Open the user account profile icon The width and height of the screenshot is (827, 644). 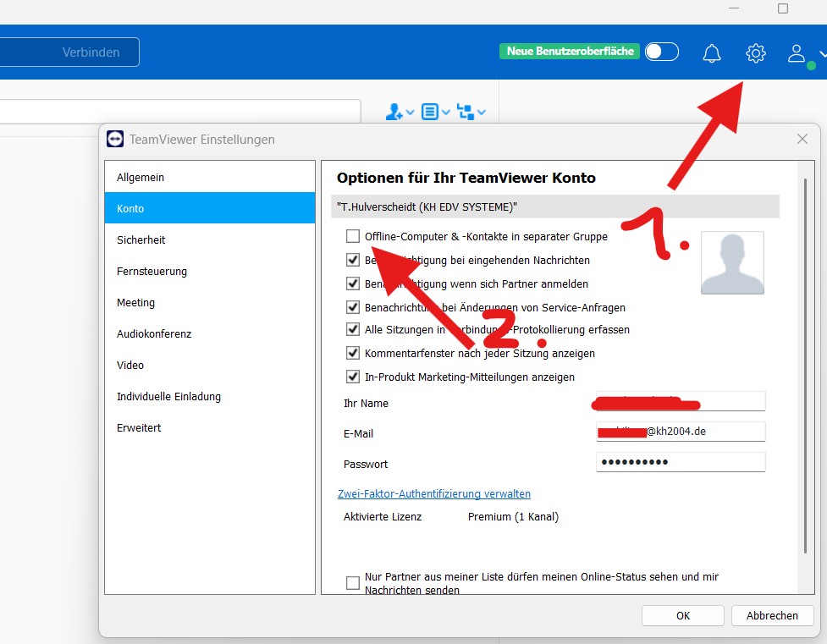[797, 53]
